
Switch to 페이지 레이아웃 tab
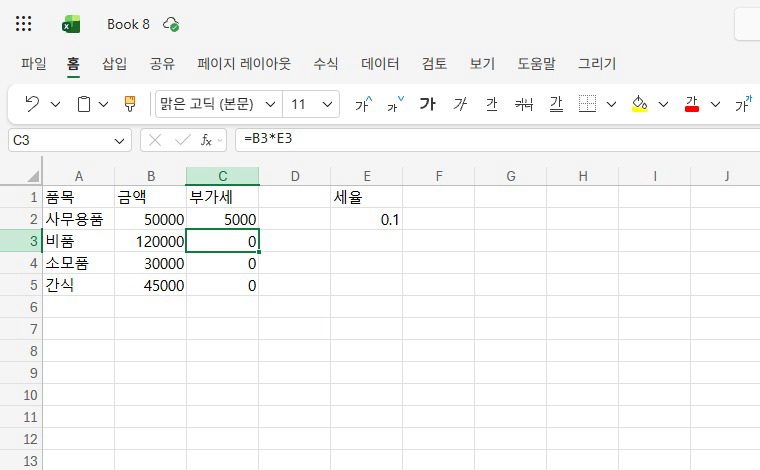(x=244, y=63)
